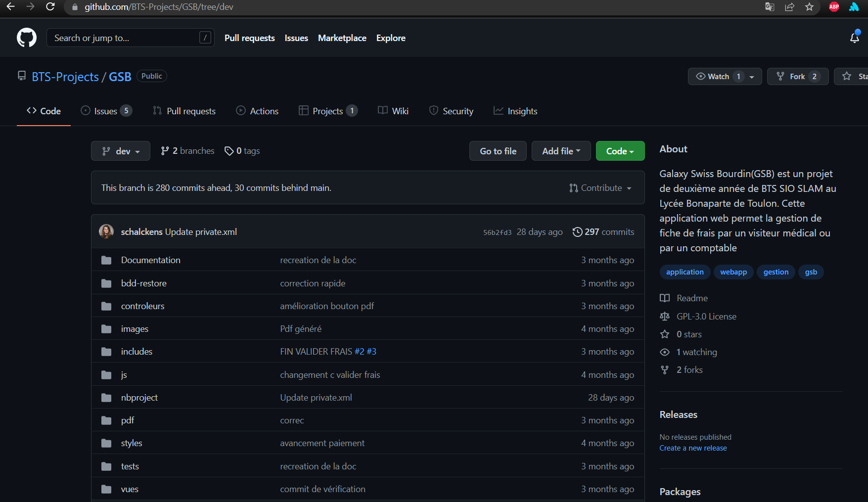Click the gestion topic tag
This screenshot has height=502, width=868.
click(776, 272)
